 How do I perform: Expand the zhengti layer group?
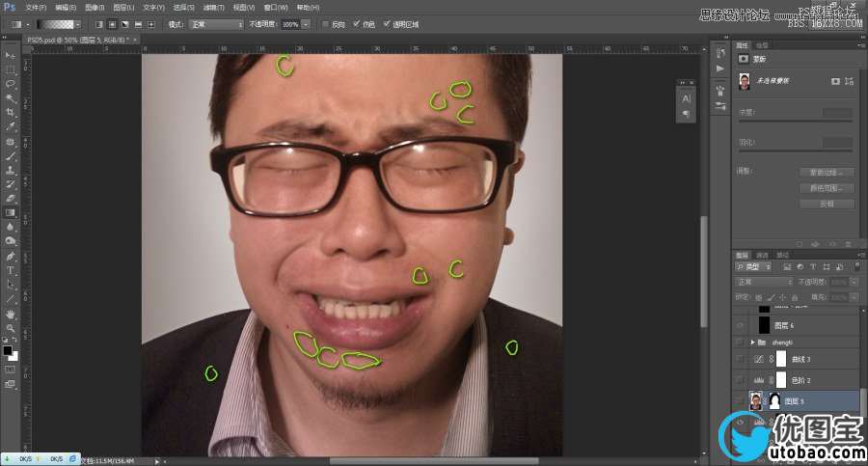752,343
